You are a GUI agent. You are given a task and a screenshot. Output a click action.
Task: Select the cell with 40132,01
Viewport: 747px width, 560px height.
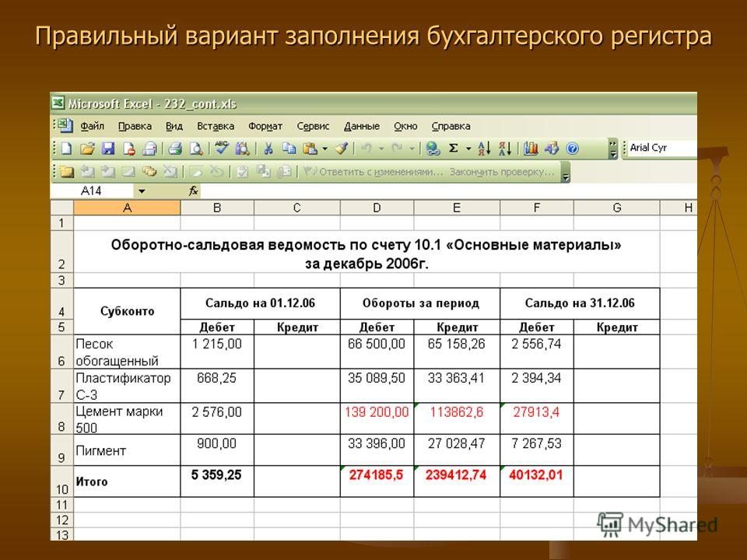[x=537, y=481]
